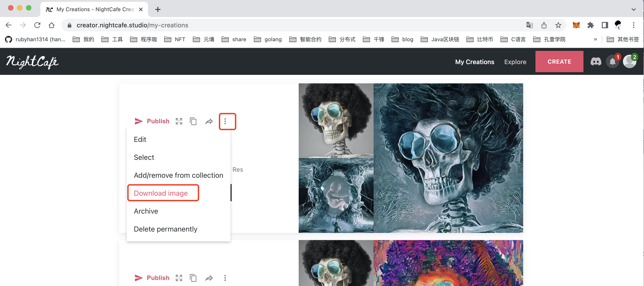Choose Download image from the menu

(161, 193)
